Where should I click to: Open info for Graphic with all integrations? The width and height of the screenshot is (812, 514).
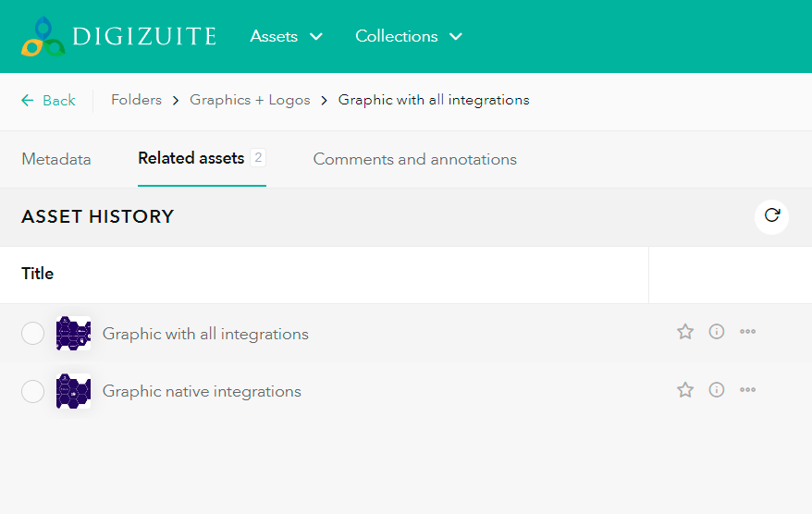(x=717, y=332)
